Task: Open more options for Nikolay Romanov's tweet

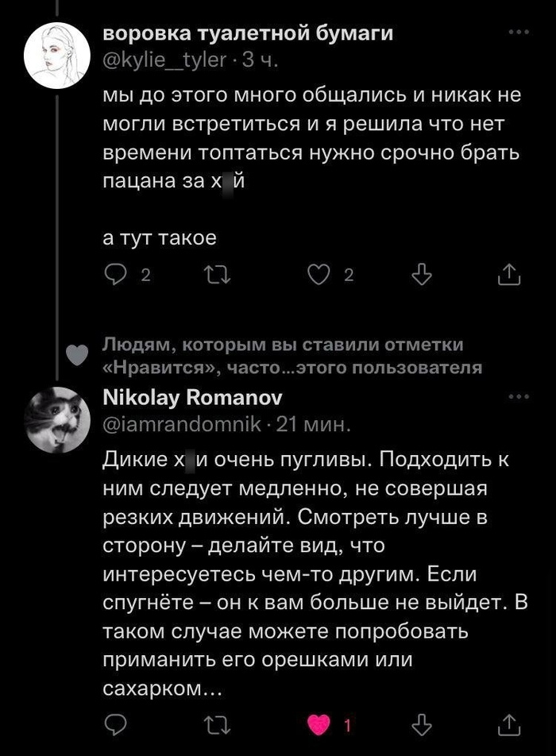Action: click(x=517, y=396)
